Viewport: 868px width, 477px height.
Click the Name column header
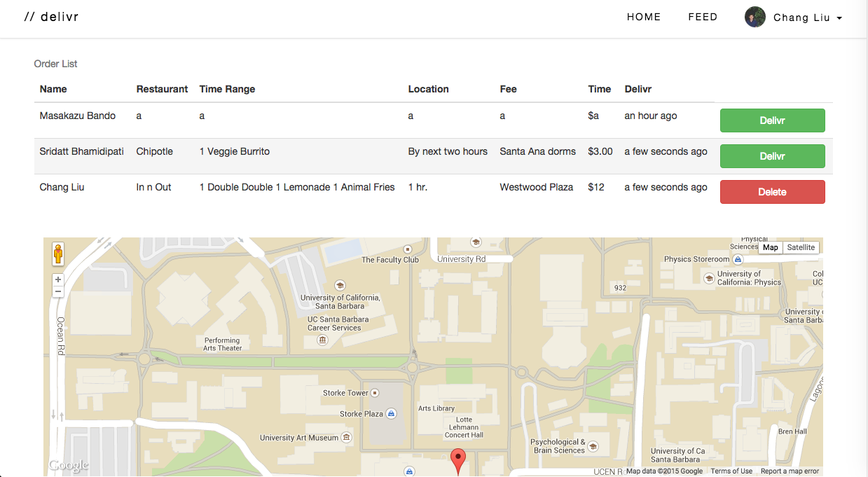coord(53,89)
